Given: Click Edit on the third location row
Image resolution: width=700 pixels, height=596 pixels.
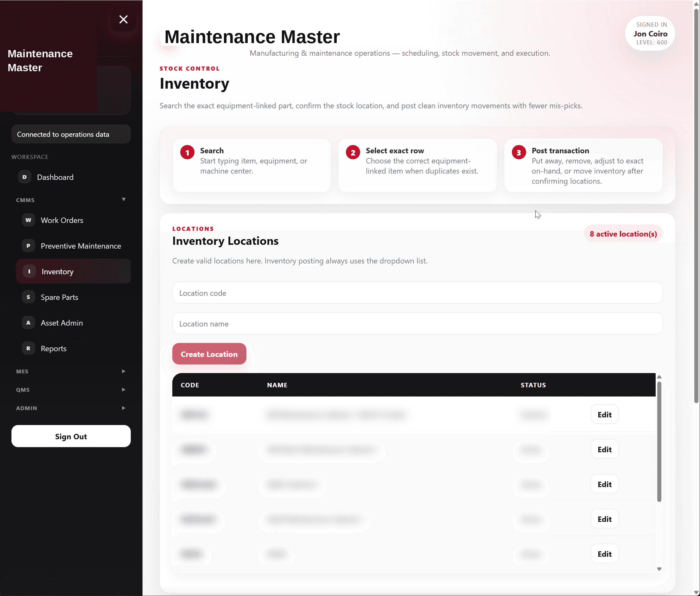Looking at the screenshot, I should [x=604, y=484].
